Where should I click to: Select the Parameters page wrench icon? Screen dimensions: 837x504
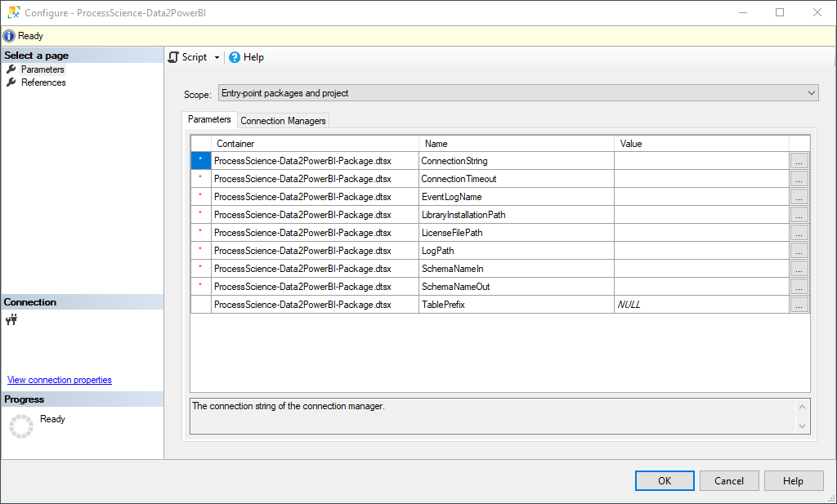(x=11, y=69)
